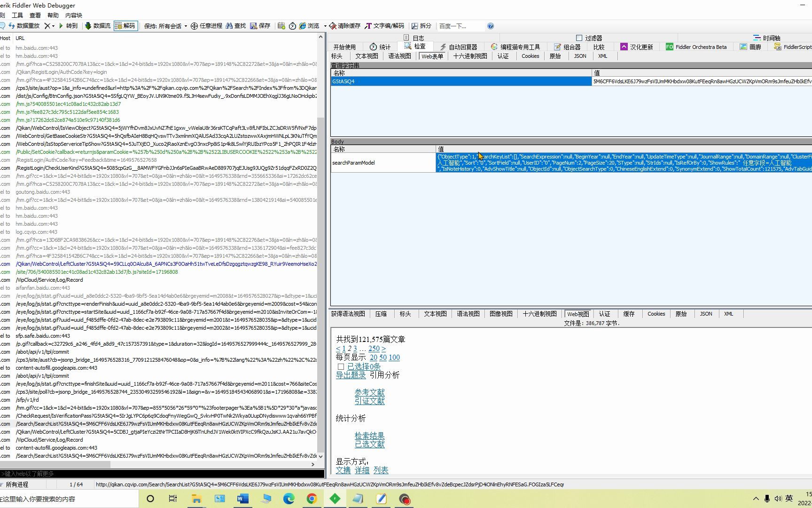Click the Remove sessions X icon
The image size is (812, 508).
coord(47,26)
